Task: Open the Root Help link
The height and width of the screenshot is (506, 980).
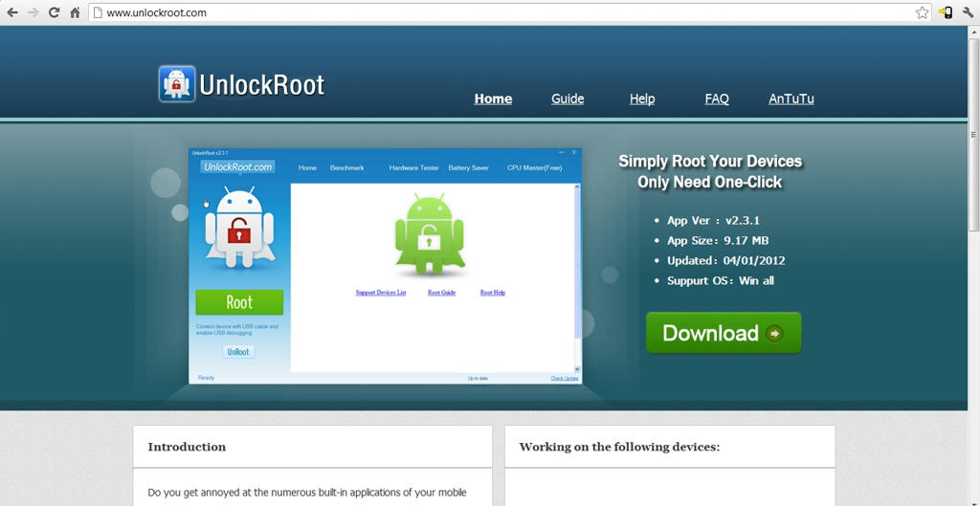Action: (x=493, y=293)
